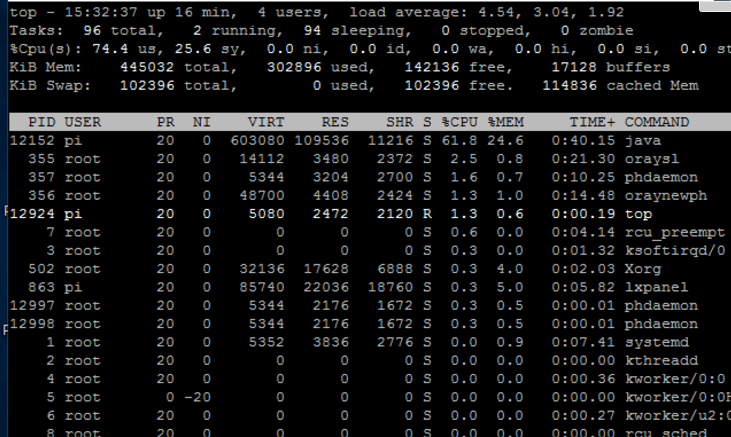
Task: Click the -20 nice value row
Action: coord(197,397)
